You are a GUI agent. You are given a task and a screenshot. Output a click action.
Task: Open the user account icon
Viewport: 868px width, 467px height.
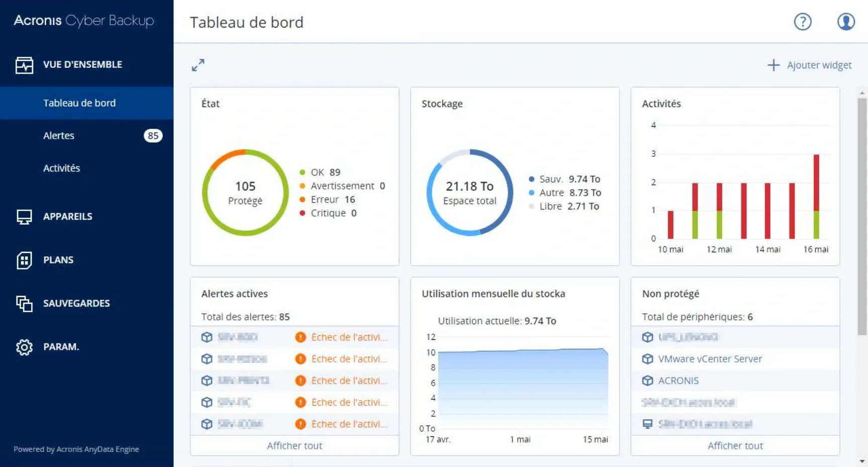tap(846, 22)
